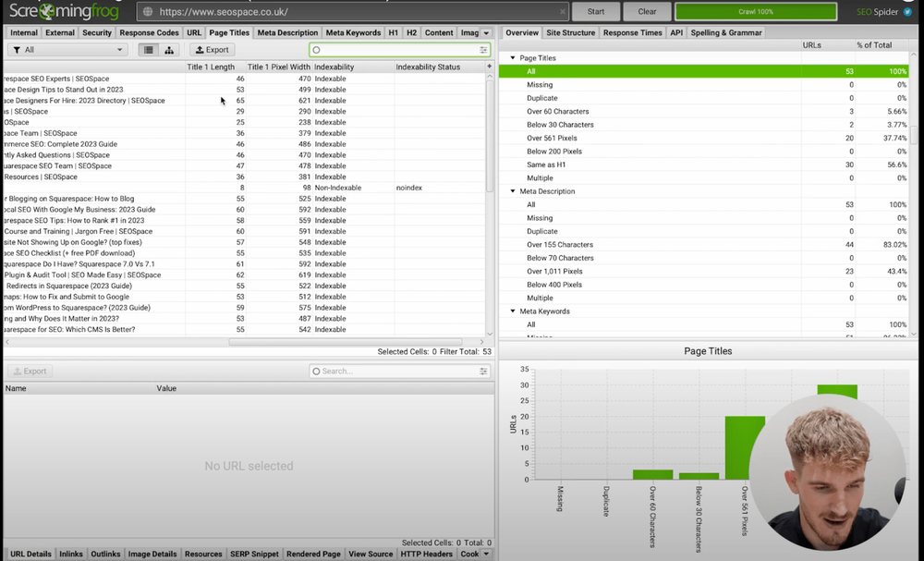Viewport: 924px width, 561px height.
Task: Switch to the Outlinks bottom tab
Action: click(105, 554)
